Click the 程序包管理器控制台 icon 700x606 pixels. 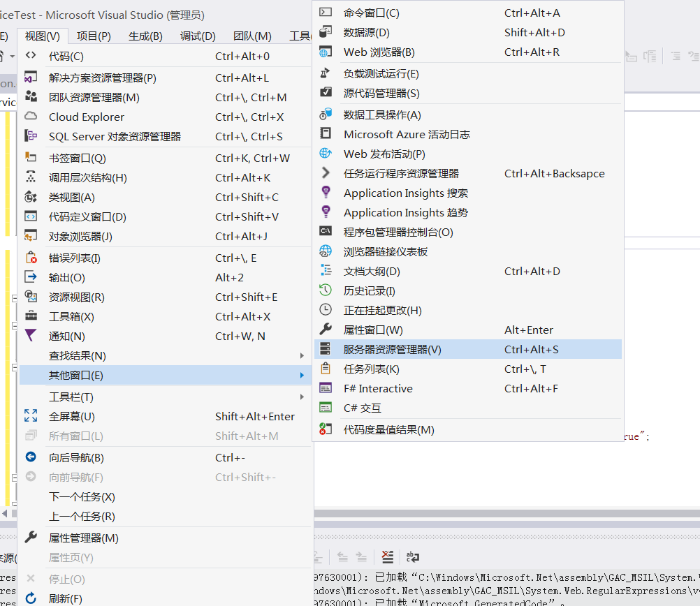pyautogui.click(x=326, y=231)
